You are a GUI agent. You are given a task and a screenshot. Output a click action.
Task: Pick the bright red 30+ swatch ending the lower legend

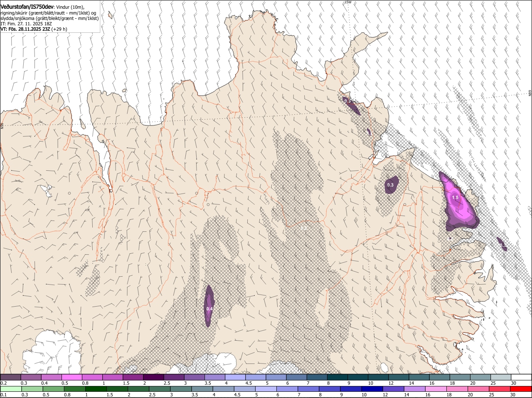coord(521,389)
